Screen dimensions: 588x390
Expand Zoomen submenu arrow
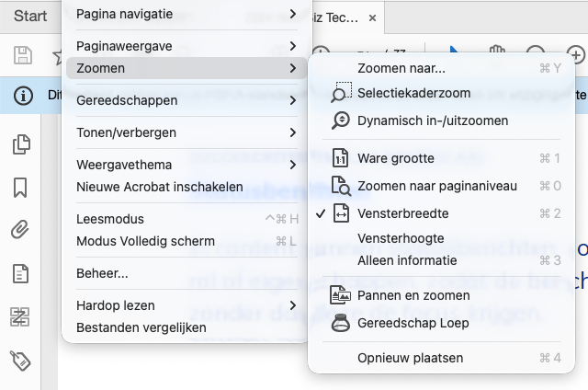(x=293, y=68)
